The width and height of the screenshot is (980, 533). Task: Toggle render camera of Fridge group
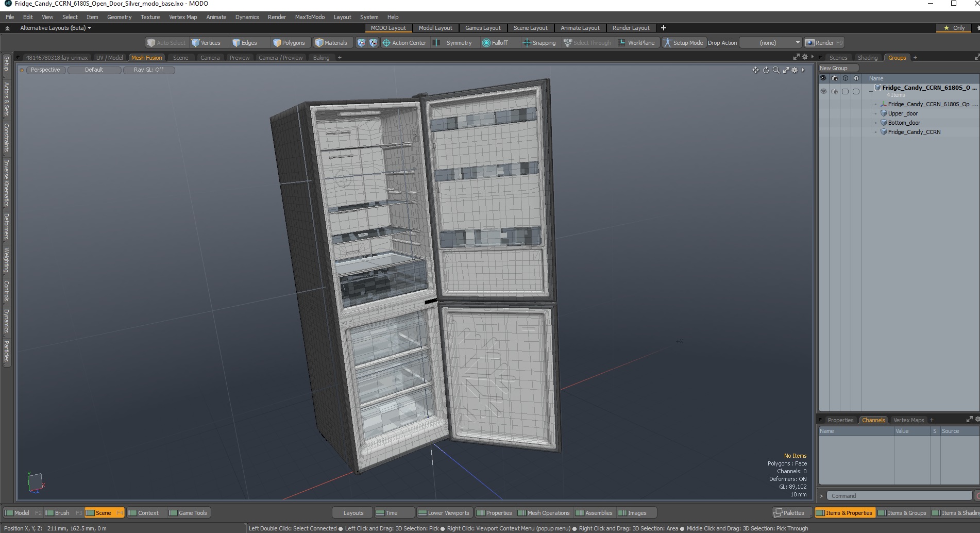pyautogui.click(x=835, y=91)
